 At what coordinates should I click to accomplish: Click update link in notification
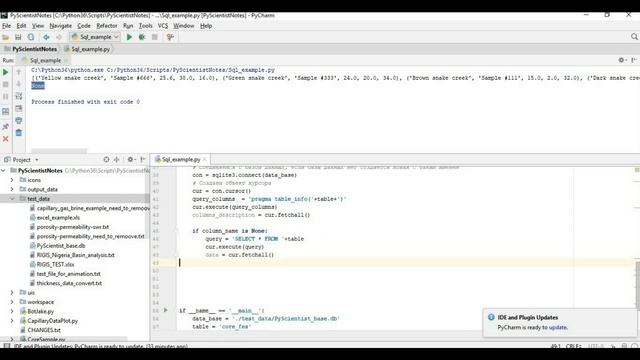(x=558, y=327)
